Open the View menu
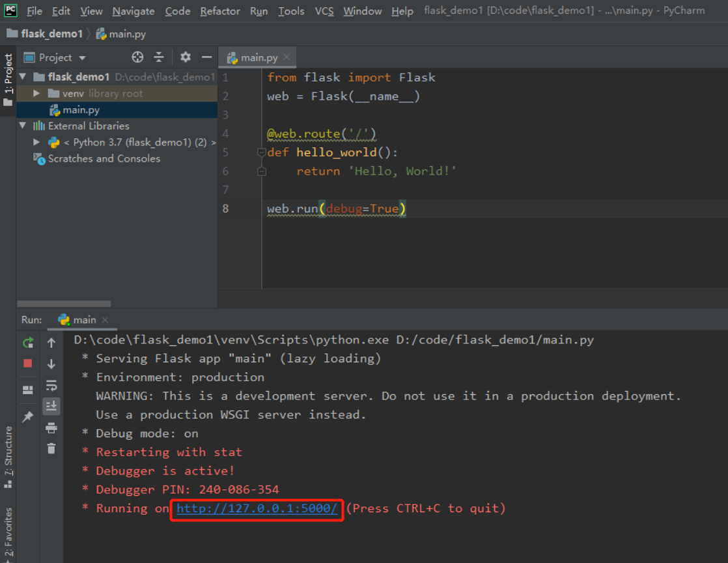 click(x=91, y=10)
